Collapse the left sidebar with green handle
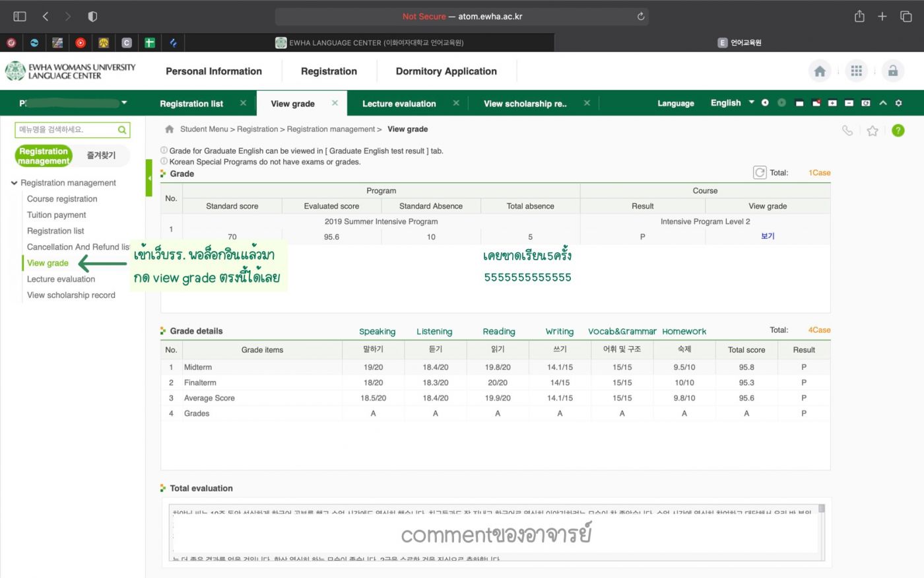 pyautogui.click(x=149, y=178)
